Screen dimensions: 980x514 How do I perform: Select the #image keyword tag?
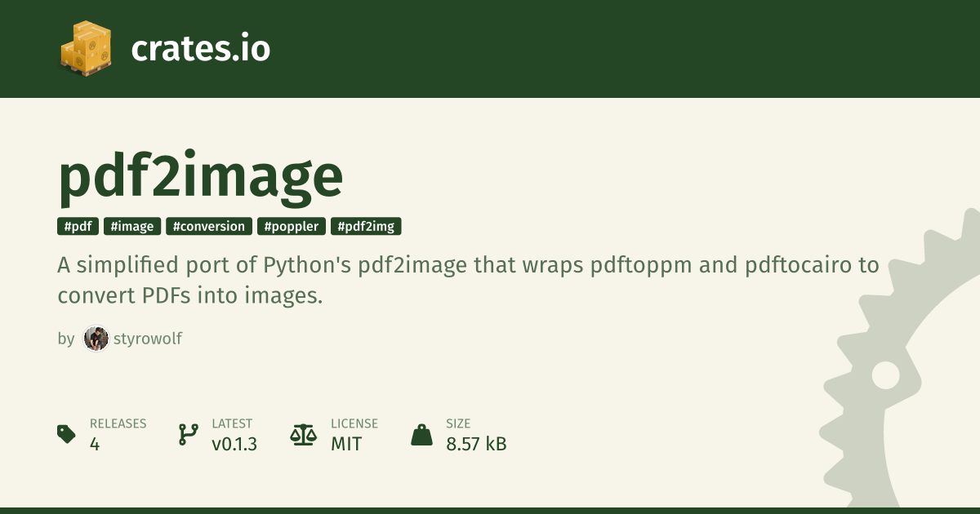131,226
